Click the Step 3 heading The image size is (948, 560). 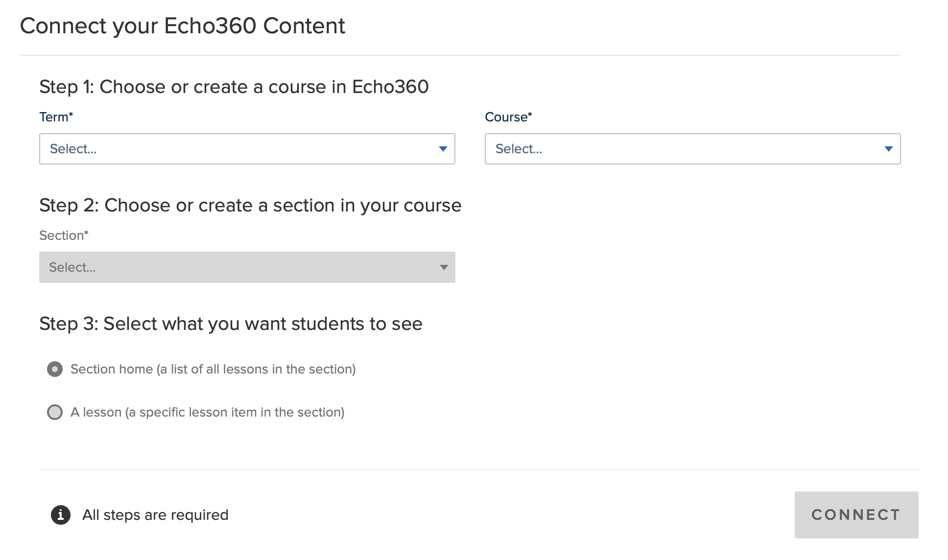[231, 324]
